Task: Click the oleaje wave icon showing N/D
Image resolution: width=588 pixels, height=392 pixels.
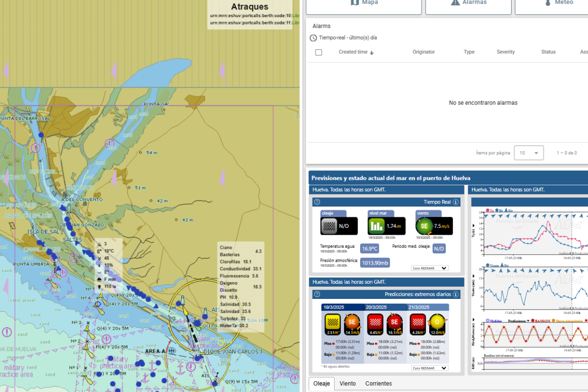Action: [329, 226]
